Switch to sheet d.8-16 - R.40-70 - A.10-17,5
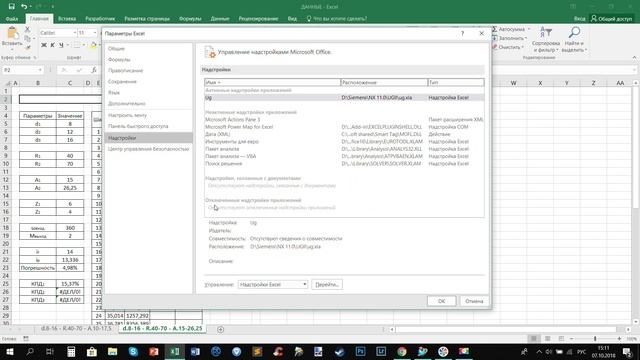Viewport: 640px width, 360px height. 76,329
